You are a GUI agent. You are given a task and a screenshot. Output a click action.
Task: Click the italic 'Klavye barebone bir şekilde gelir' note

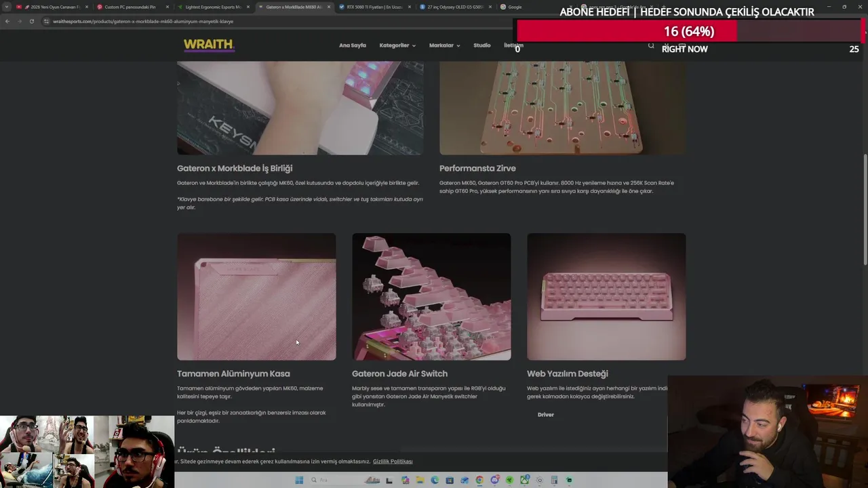[x=300, y=203]
